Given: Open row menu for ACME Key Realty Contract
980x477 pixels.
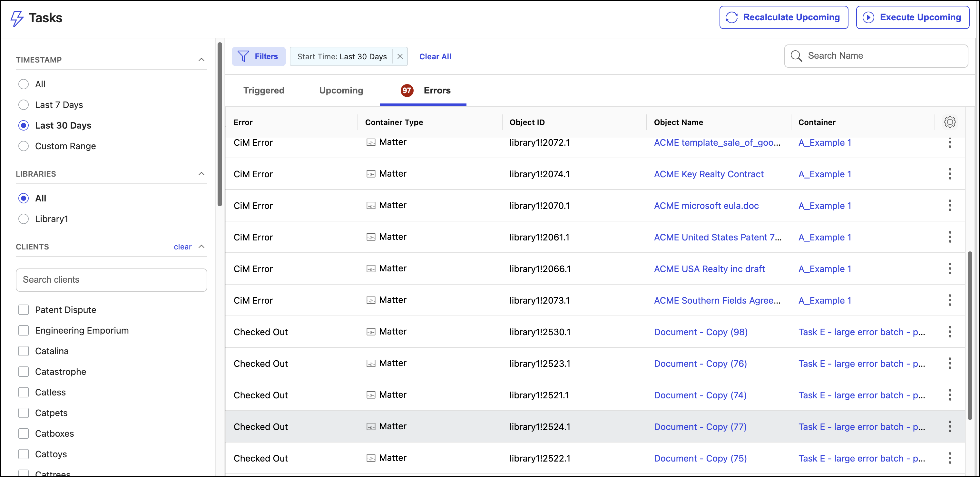Looking at the screenshot, I should click(x=950, y=174).
